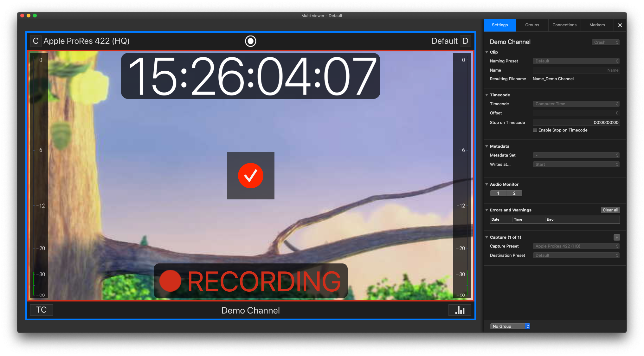Toggle the audio meters bar-chart icon
The image size is (644, 356).
click(x=460, y=310)
